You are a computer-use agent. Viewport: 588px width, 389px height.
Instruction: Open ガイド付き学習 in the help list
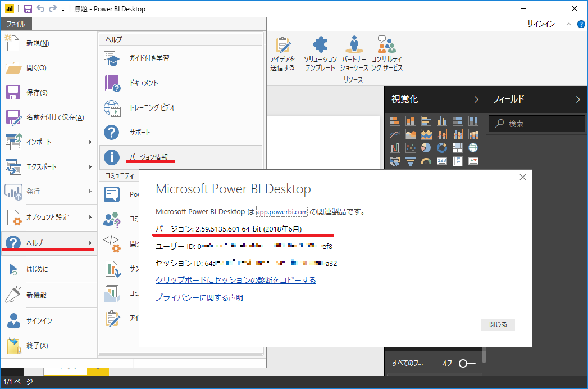pos(181,58)
